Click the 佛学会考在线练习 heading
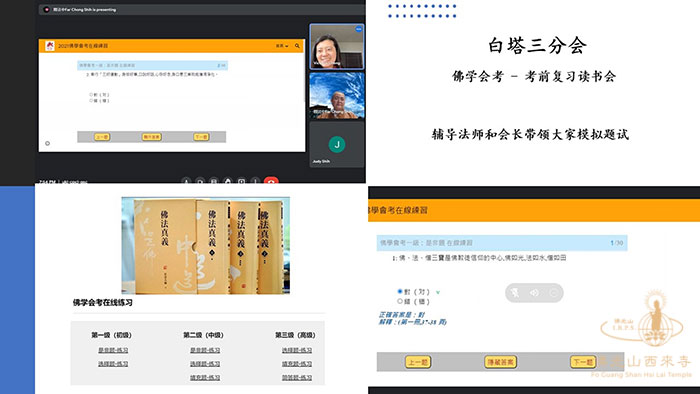Viewport: 700px width, 394px height. tap(103, 303)
